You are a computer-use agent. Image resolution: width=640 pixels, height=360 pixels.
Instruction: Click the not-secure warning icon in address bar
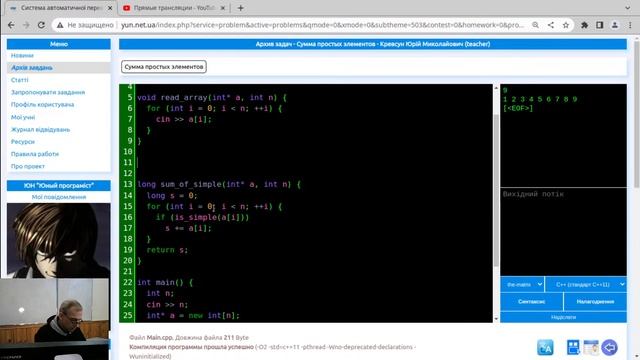60,25
